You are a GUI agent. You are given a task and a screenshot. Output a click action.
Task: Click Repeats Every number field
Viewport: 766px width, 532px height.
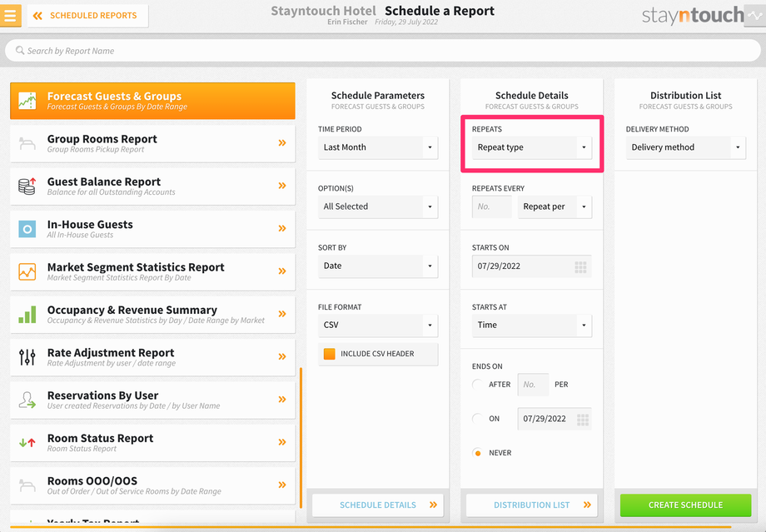[x=491, y=206]
